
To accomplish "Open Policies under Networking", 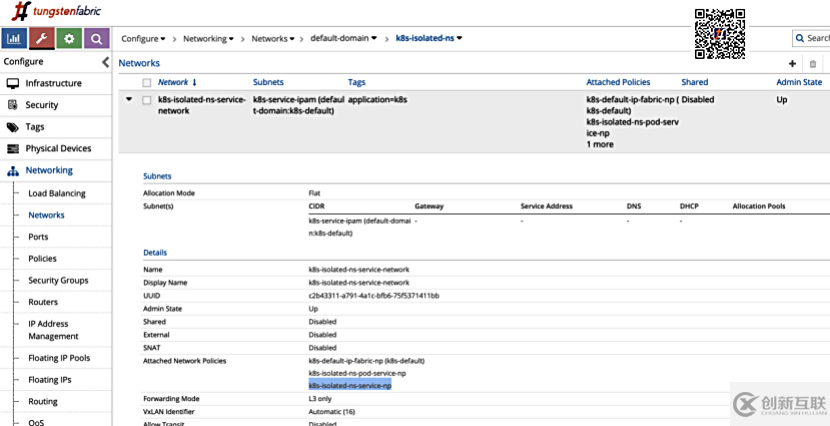I will [x=42, y=259].
